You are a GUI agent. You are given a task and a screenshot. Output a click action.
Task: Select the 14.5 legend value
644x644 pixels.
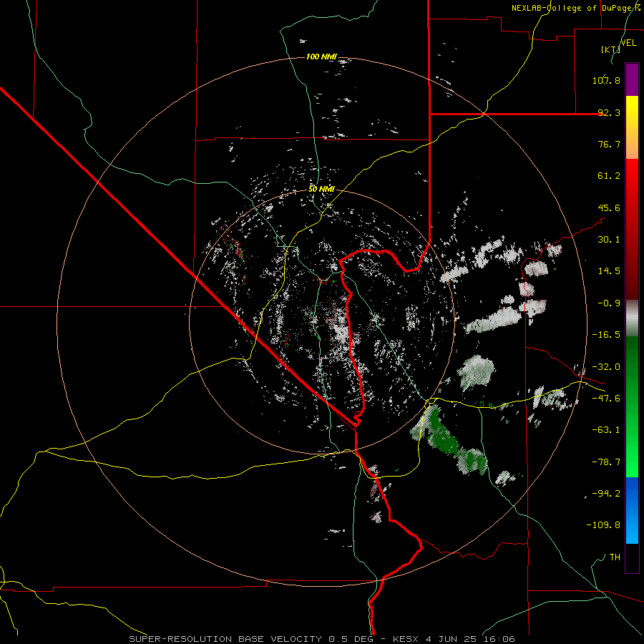(609, 271)
